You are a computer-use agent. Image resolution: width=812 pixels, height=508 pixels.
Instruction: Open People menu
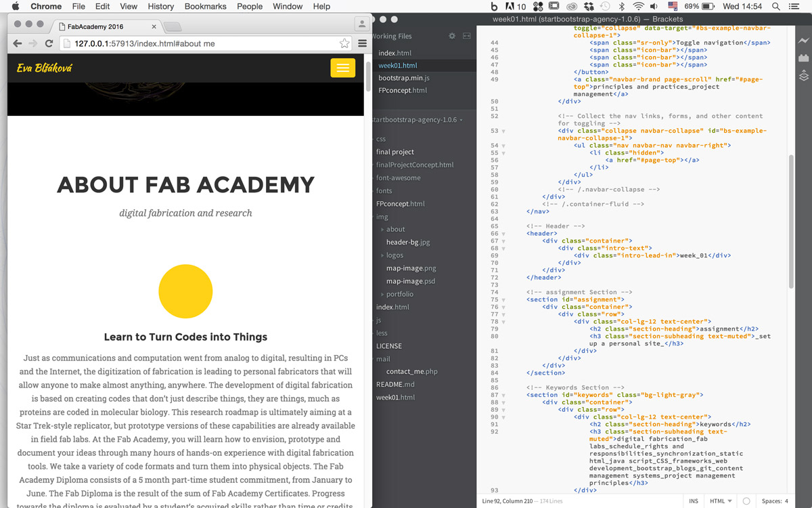point(250,6)
